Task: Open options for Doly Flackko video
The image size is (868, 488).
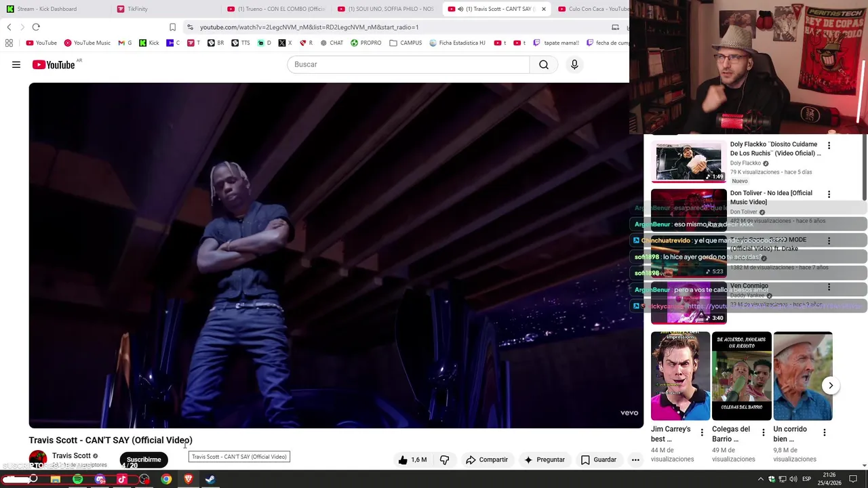Action: [x=829, y=146]
